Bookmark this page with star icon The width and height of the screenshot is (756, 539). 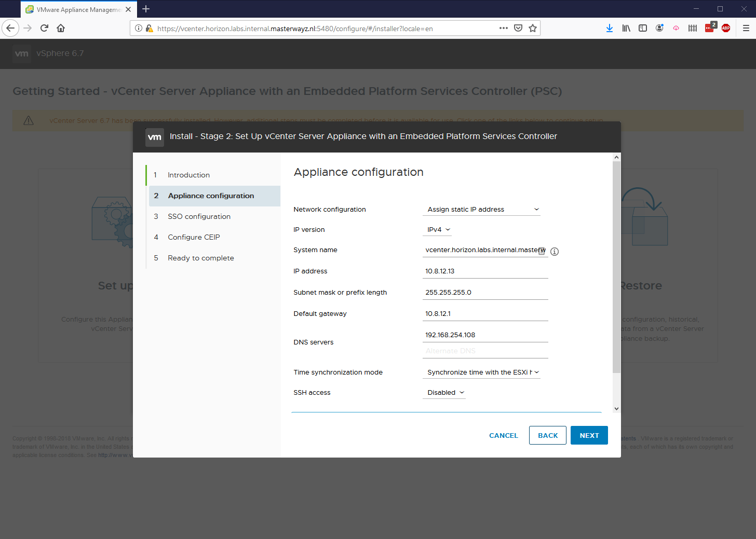533,28
